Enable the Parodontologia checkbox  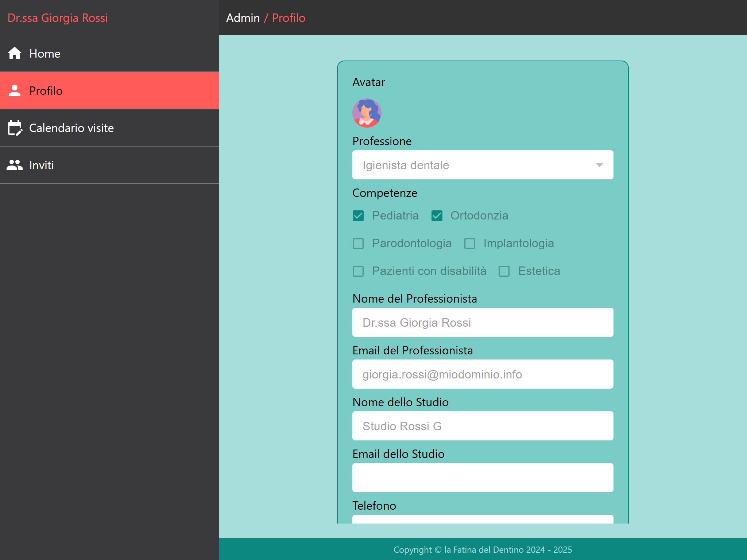click(x=358, y=244)
